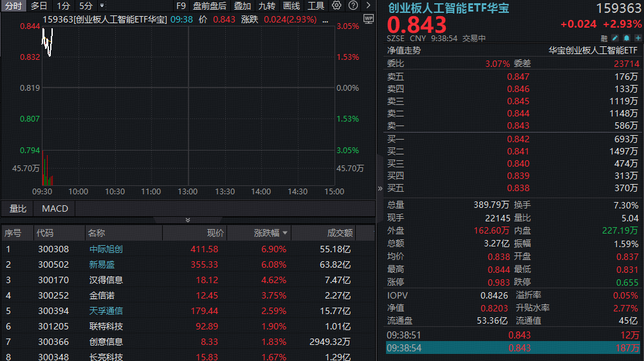Expand the side panel with » arrow
Screen dimensions: 644x361
pyautogui.click(x=380, y=189)
